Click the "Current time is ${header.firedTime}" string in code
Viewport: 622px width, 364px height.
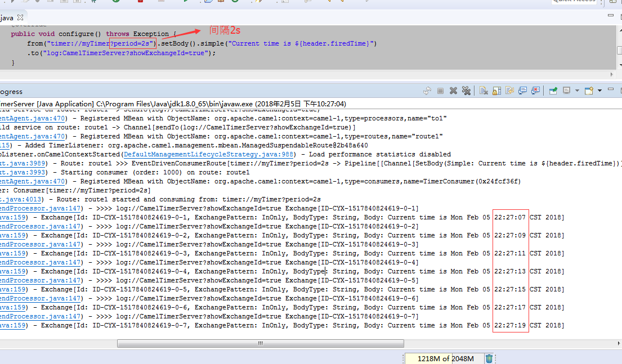(x=300, y=44)
